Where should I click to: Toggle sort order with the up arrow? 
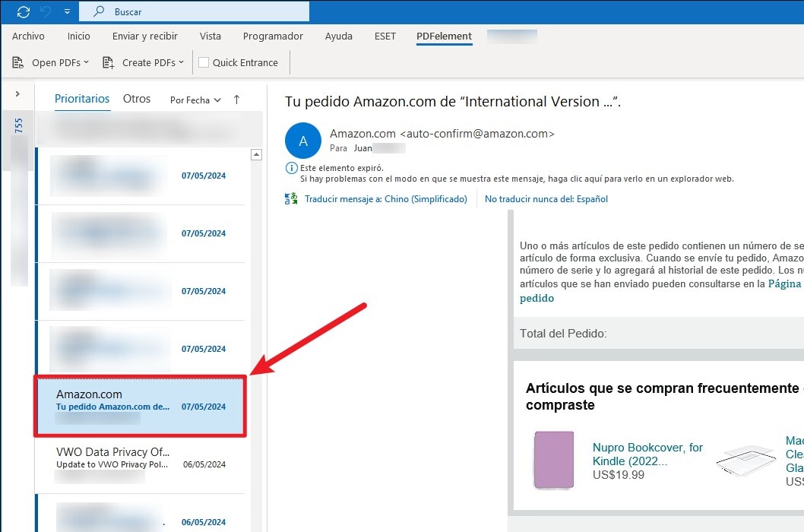tap(236, 100)
